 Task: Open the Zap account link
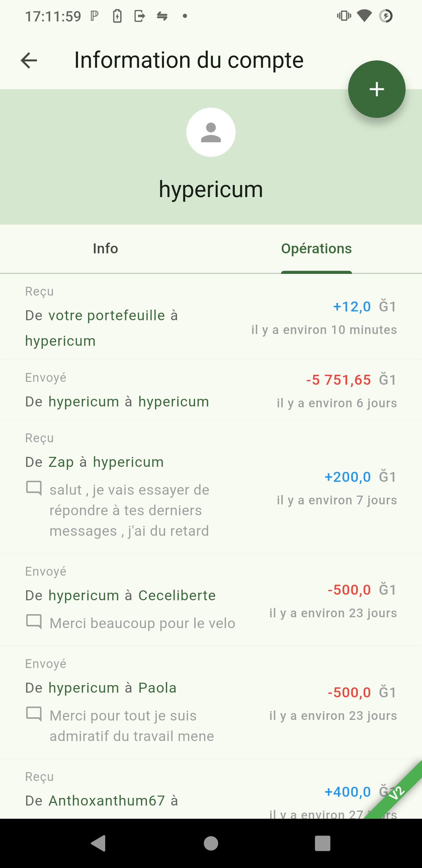click(x=61, y=462)
